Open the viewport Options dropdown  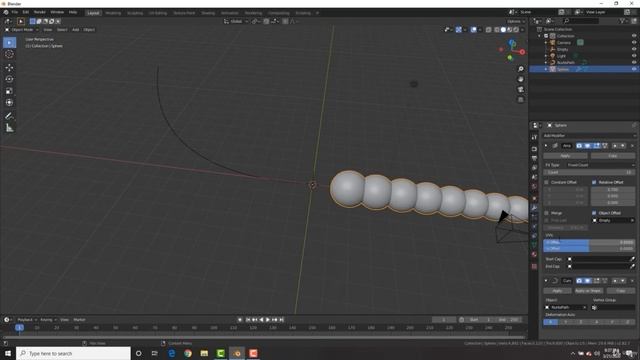point(515,21)
